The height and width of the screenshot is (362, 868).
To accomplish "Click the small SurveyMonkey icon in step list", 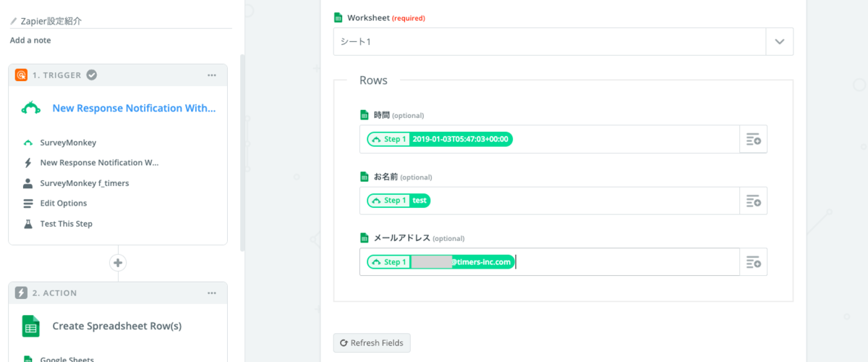I will click(x=28, y=143).
